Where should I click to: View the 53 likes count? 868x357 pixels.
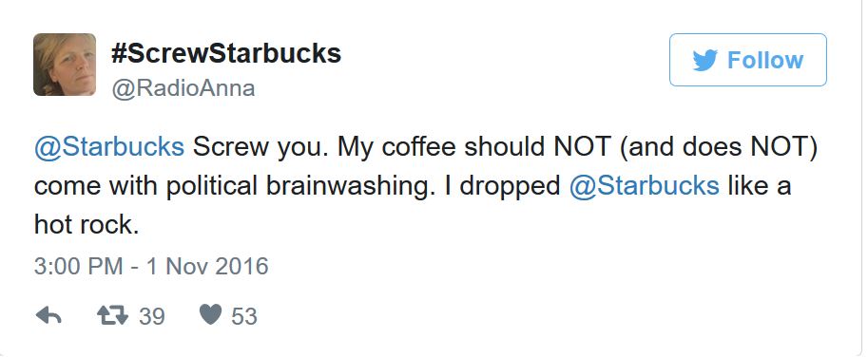point(244,317)
